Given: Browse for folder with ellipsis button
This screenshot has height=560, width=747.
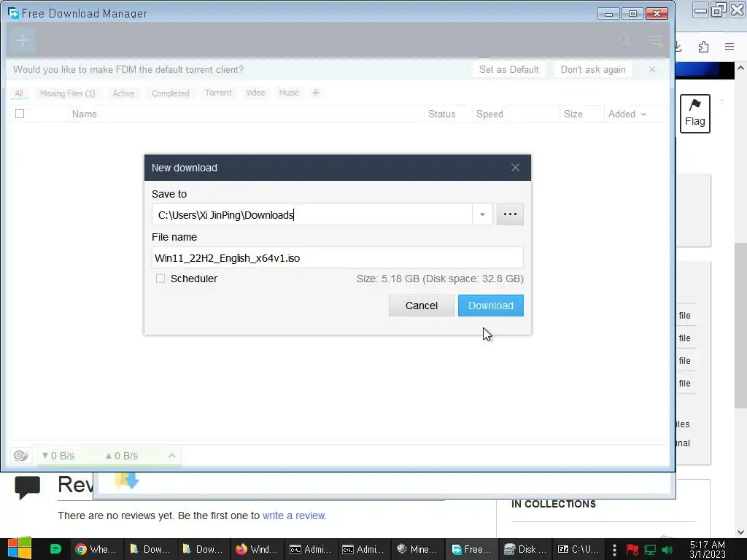Looking at the screenshot, I should (x=510, y=214).
